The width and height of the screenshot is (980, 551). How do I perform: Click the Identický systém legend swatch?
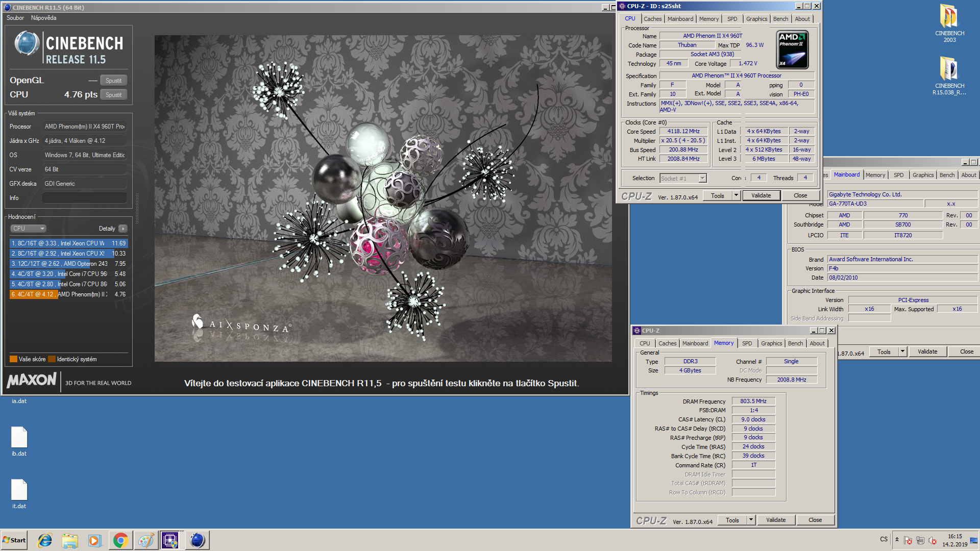[x=52, y=359]
